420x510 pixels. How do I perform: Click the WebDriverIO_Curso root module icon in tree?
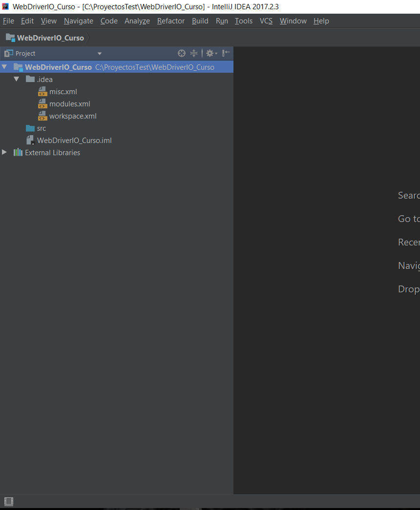18,67
